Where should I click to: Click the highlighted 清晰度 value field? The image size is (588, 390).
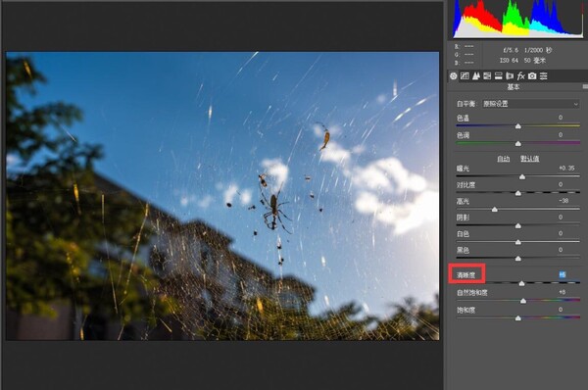[563, 275]
